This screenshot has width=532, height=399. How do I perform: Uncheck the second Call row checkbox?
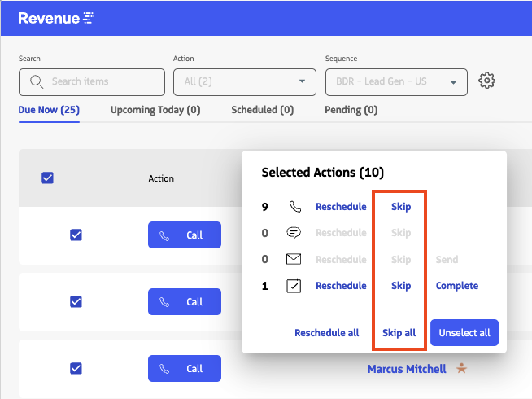(76, 301)
